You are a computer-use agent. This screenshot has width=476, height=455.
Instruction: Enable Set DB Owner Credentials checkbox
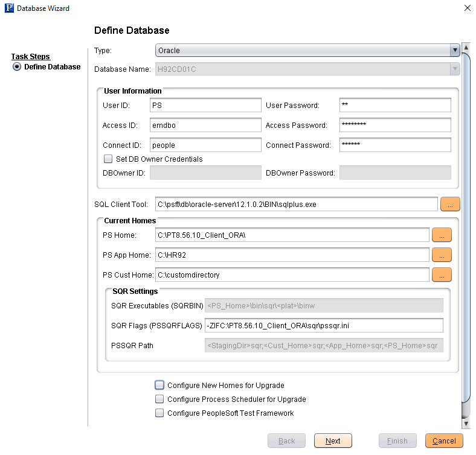pyautogui.click(x=108, y=159)
